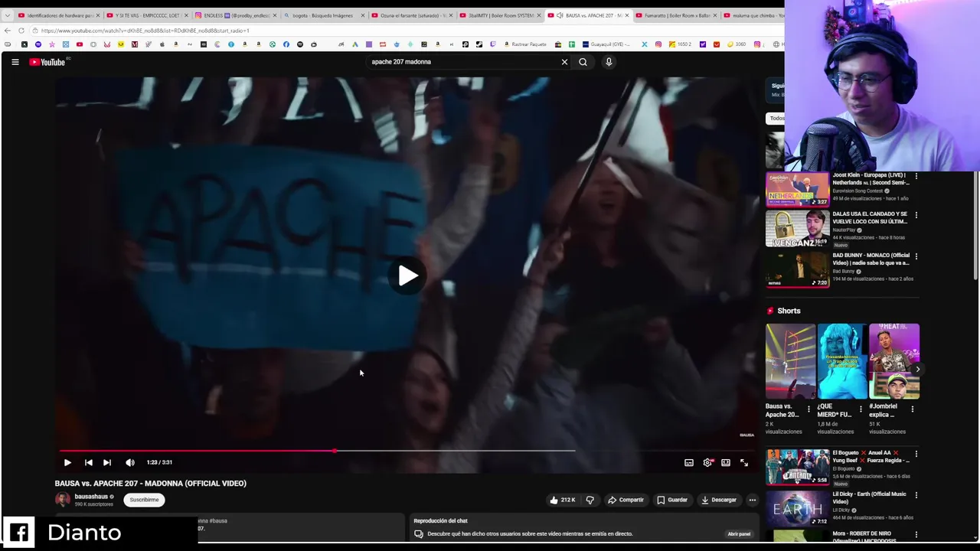
Task: Open Lil Dicky - Earth video thumbnail
Action: click(797, 508)
